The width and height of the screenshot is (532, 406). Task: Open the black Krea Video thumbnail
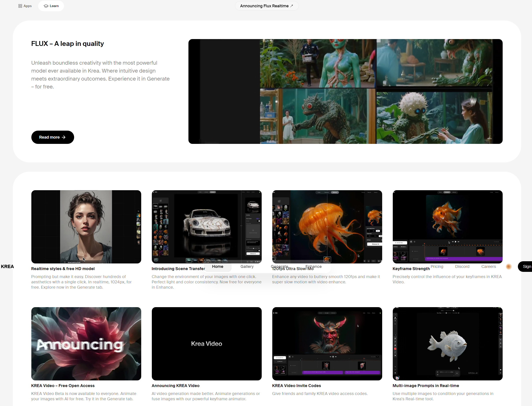click(206, 343)
